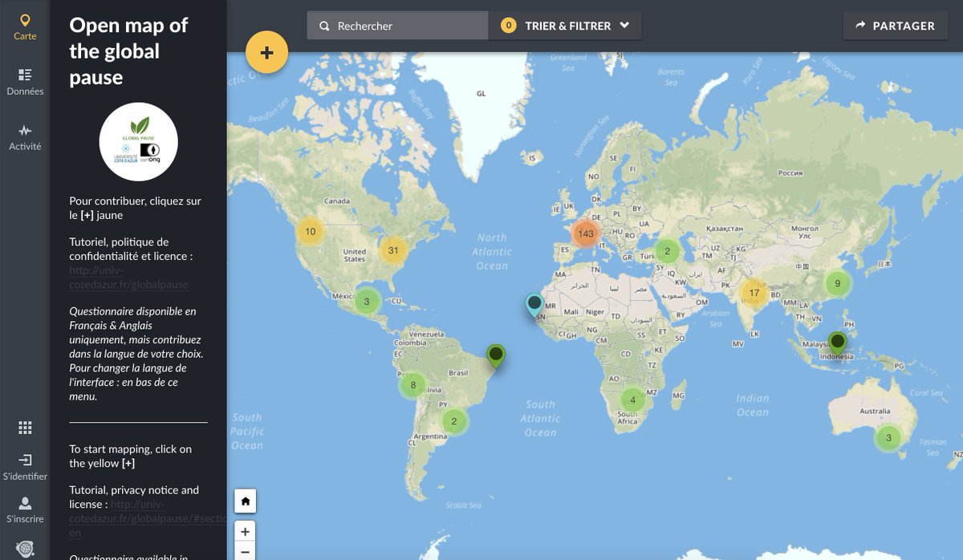Click the Global Pause logo image
The width and height of the screenshot is (963, 560).
(138, 142)
